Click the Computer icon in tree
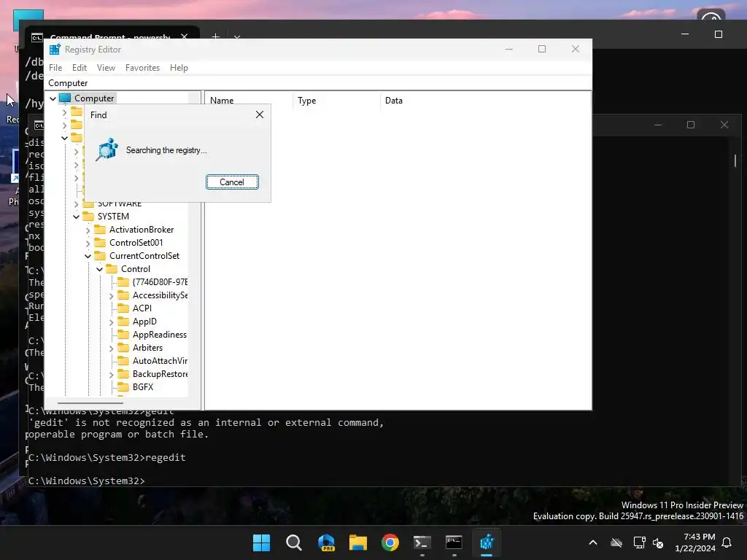This screenshot has height=560, width=747. [x=65, y=98]
